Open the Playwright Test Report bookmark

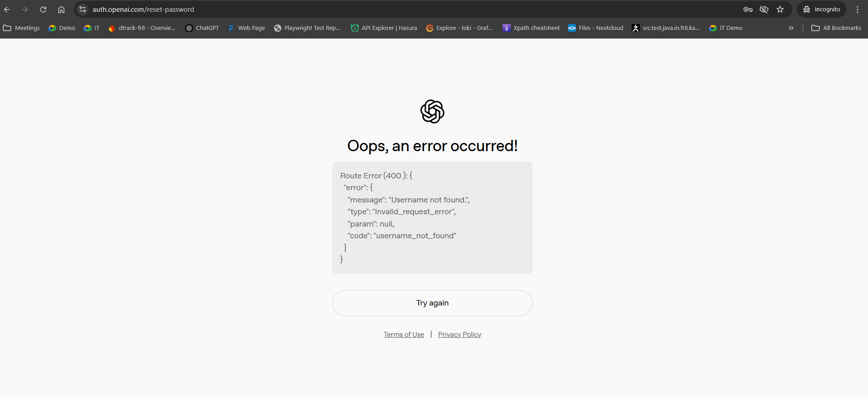point(307,28)
